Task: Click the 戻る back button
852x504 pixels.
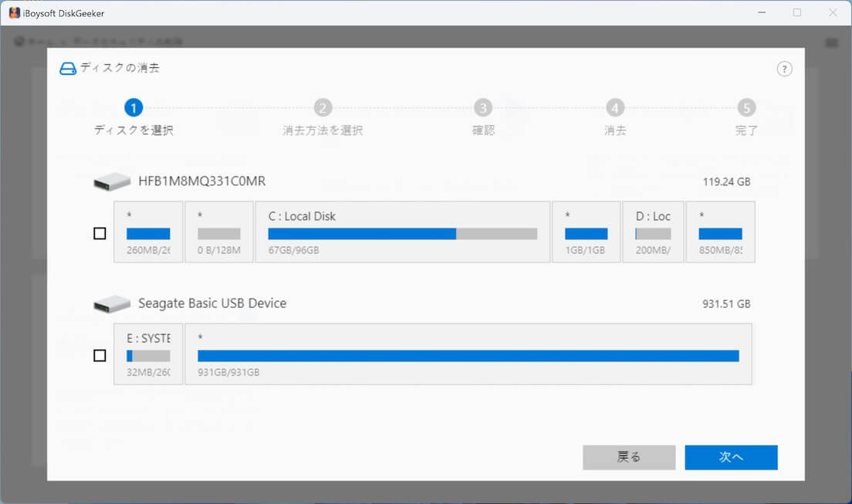Action: 629,457
